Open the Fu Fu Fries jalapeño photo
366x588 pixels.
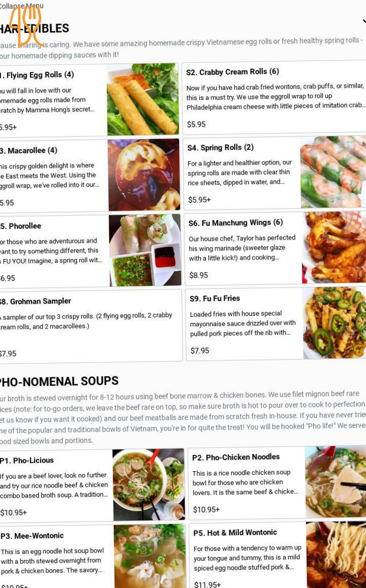tap(335, 323)
